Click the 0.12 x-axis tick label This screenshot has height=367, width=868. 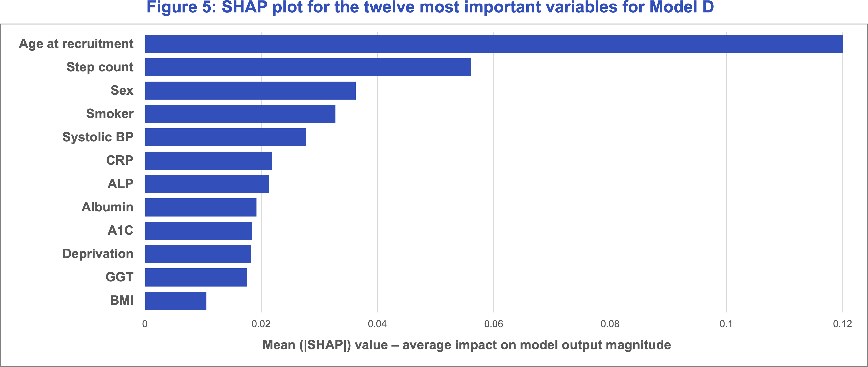coord(842,324)
